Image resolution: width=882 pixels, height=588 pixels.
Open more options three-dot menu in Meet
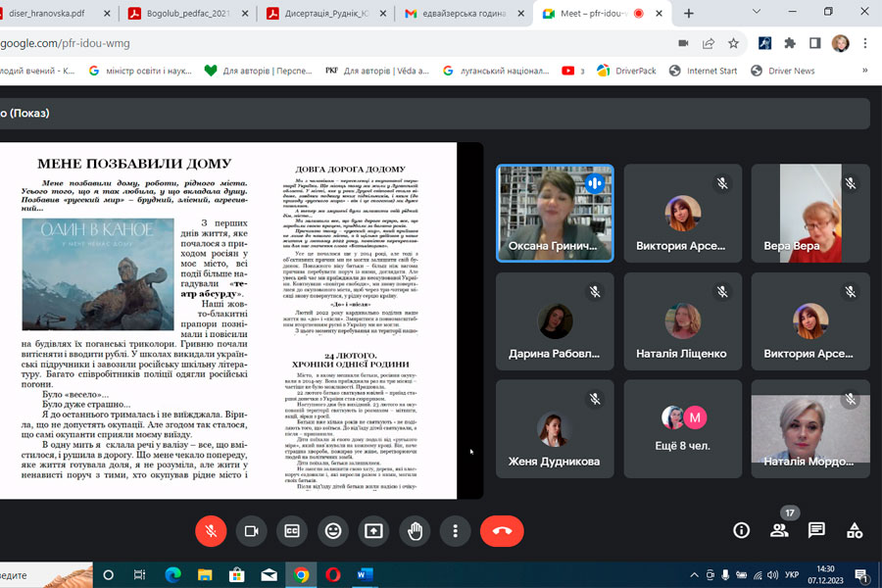(x=455, y=530)
